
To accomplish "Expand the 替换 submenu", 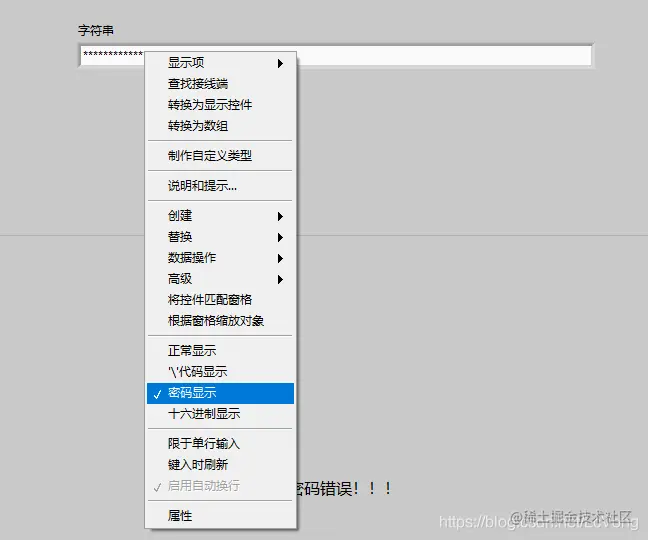I will tap(220, 237).
